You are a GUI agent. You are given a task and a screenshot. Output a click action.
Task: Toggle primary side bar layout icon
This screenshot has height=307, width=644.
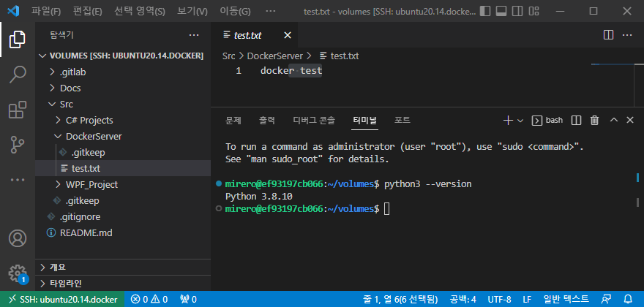point(485,11)
